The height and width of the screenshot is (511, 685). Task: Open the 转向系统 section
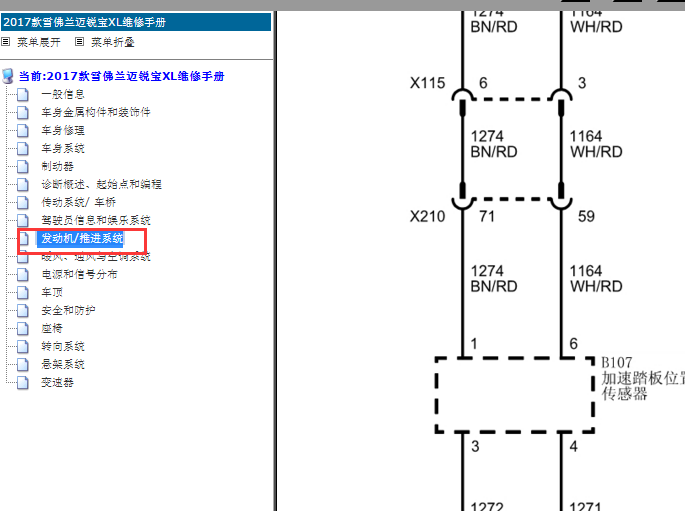[x=63, y=346]
